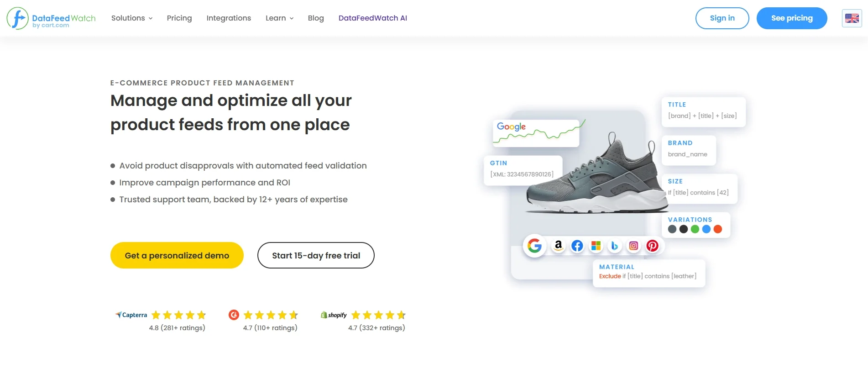The height and width of the screenshot is (374, 868).
Task: Click the TITLE attribute card
Action: (x=703, y=112)
